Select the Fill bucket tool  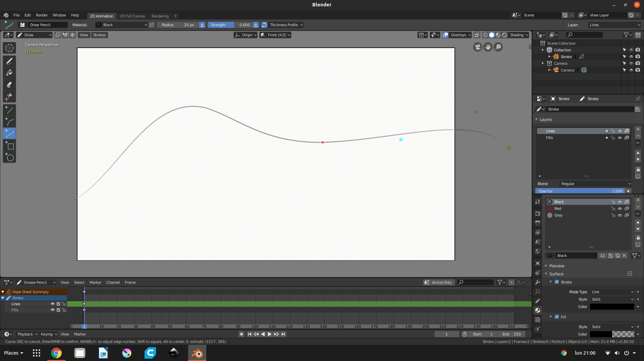pos(9,73)
